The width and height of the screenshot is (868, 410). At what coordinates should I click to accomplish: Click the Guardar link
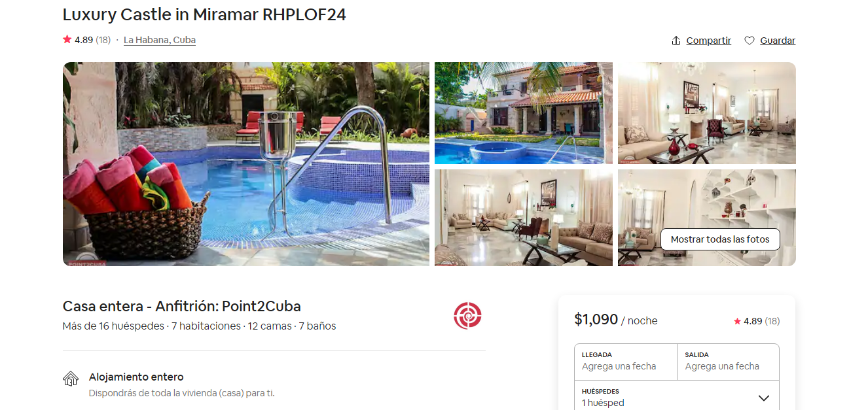778,41
